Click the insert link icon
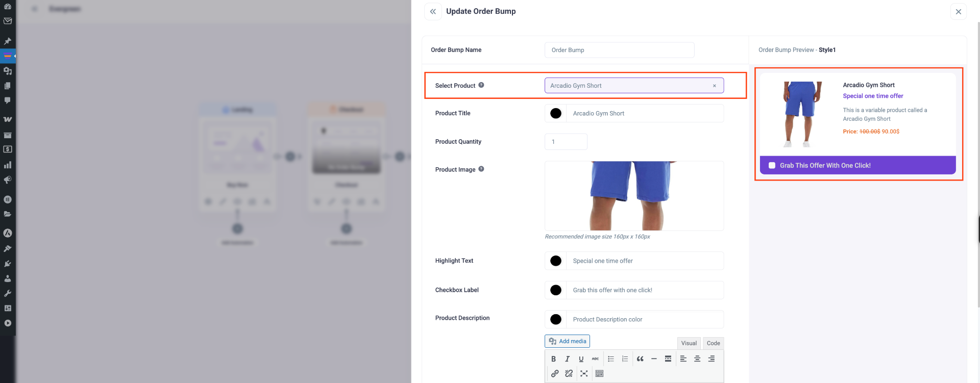Viewport: 980px width, 383px height. [x=555, y=374]
